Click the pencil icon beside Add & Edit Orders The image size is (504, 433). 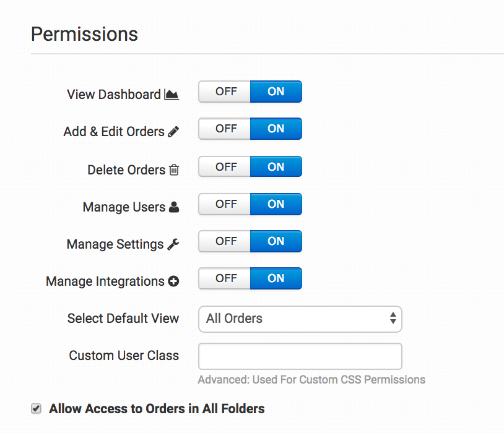[x=173, y=132]
